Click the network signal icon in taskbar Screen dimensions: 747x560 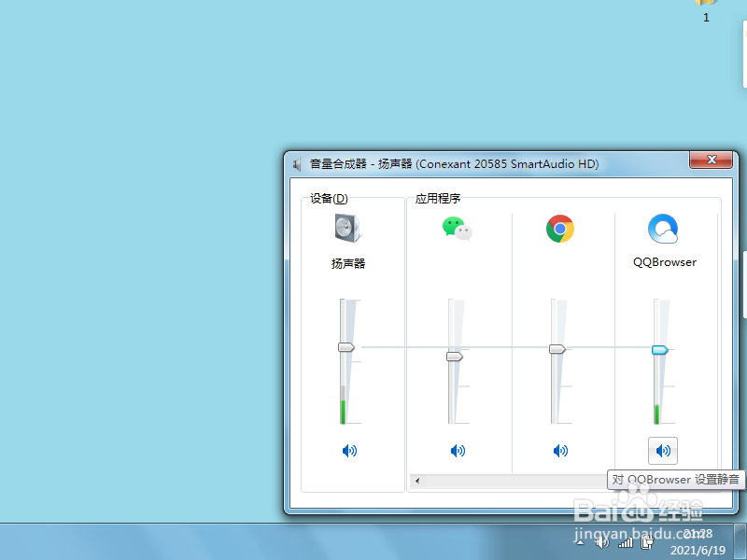point(626,543)
